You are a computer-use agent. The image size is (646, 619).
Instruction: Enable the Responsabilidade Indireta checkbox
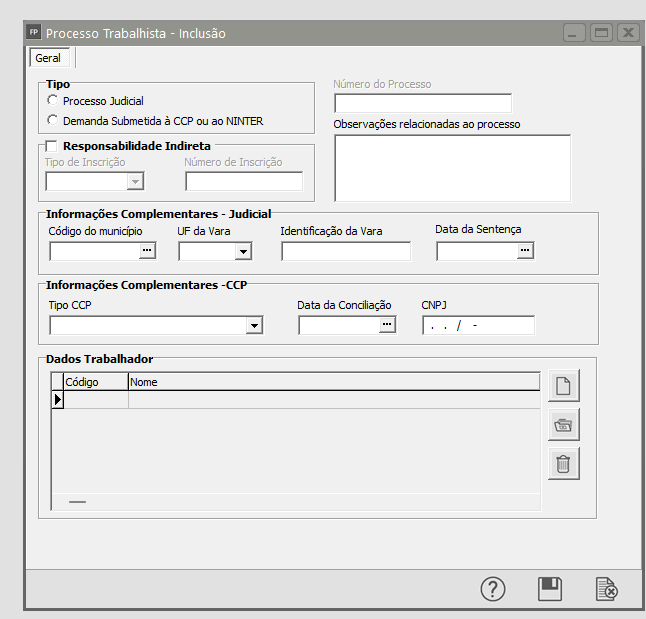coord(52,146)
